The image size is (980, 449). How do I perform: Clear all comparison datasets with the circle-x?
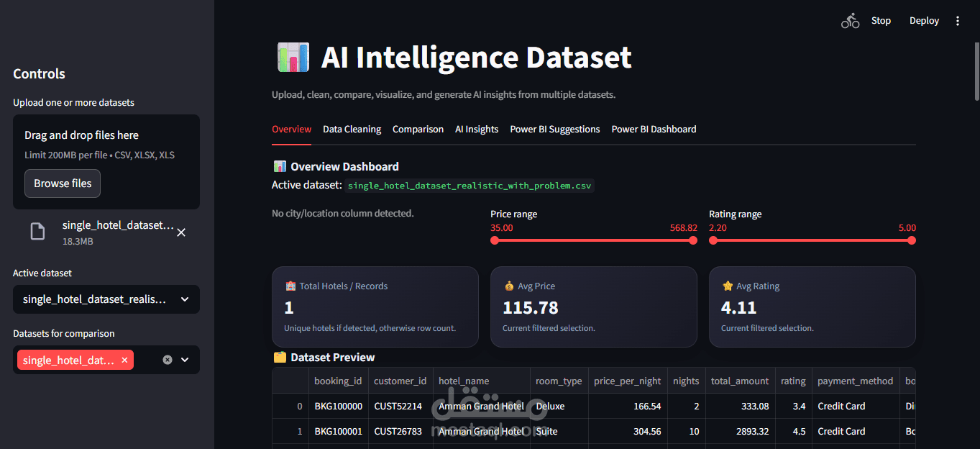tap(168, 360)
